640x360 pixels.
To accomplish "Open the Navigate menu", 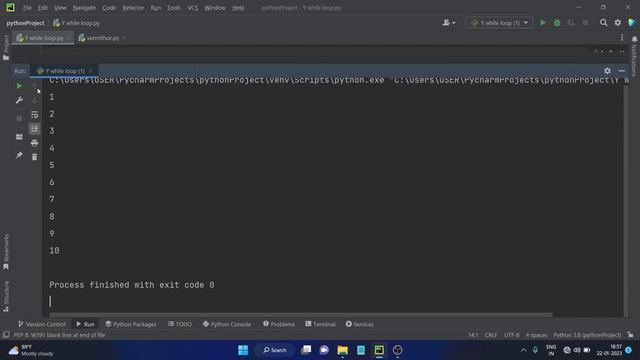I will point(84,8).
